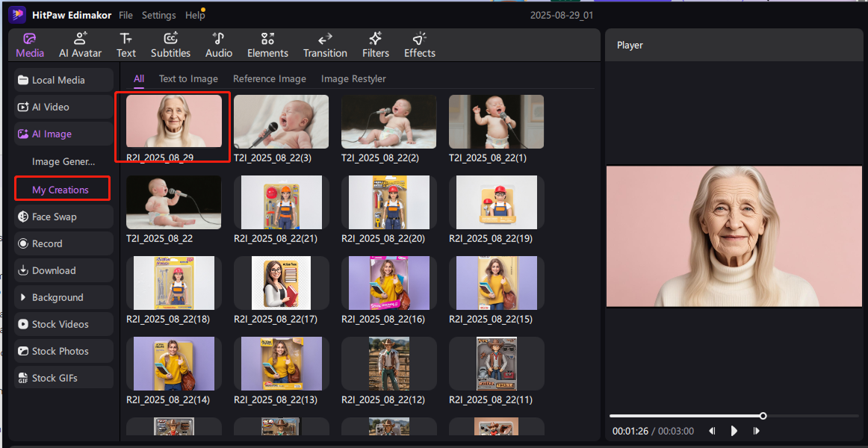Image resolution: width=868 pixels, height=448 pixels.
Task: Open the Effects panel
Action: pos(420,46)
